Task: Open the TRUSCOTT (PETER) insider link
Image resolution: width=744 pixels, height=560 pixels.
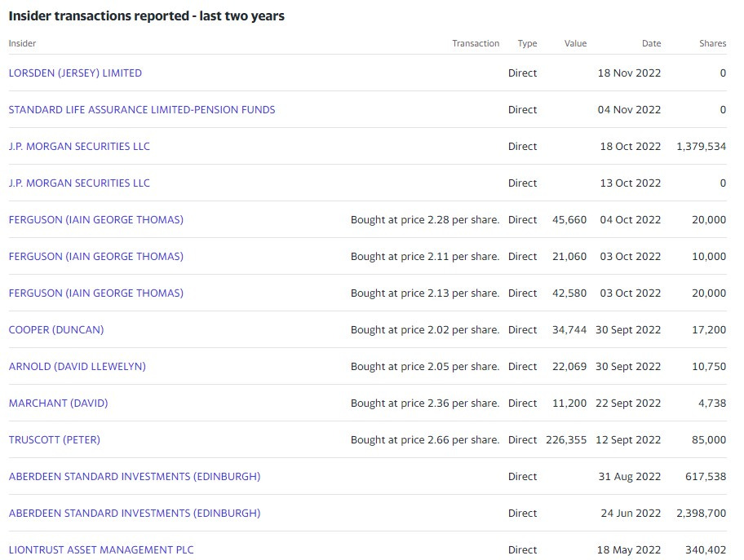Action: [x=55, y=439]
